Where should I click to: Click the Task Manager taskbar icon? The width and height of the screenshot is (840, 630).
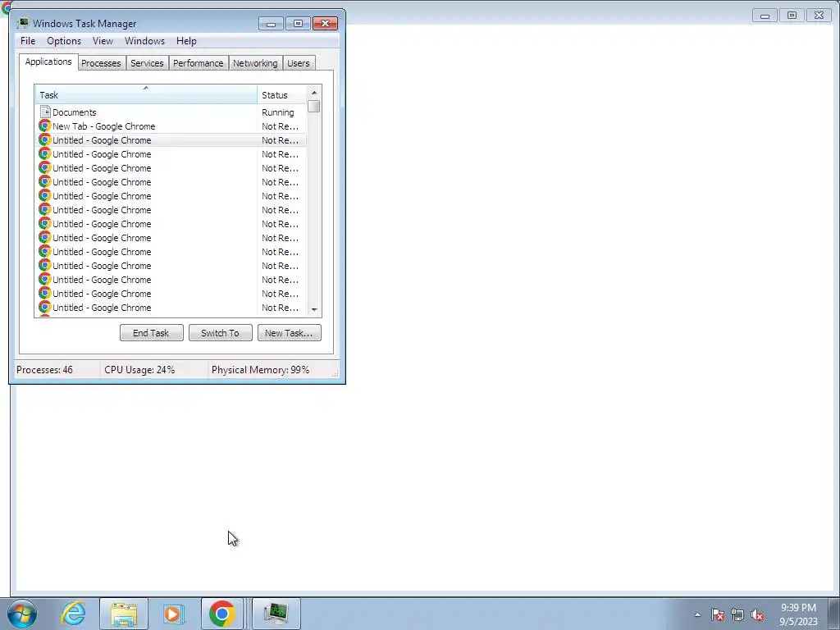point(276,614)
